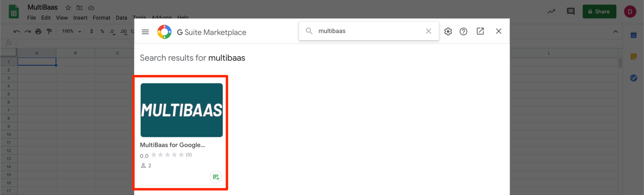Open Marketplace in a new window
644x195 pixels.
480,31
